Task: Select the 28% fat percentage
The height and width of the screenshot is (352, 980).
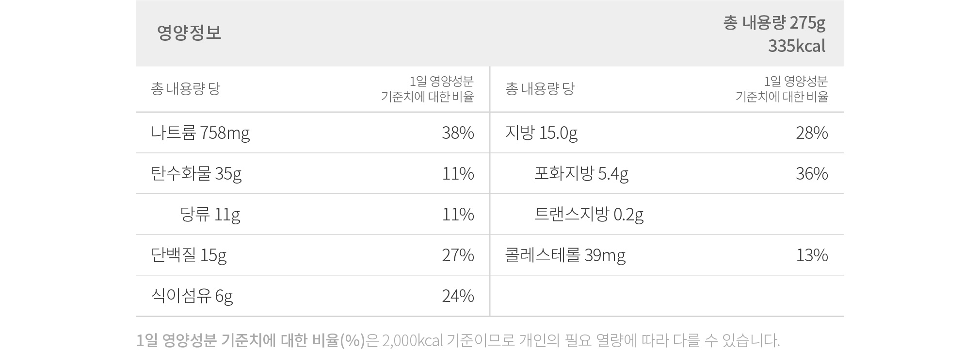Action: tap(812, 133)
